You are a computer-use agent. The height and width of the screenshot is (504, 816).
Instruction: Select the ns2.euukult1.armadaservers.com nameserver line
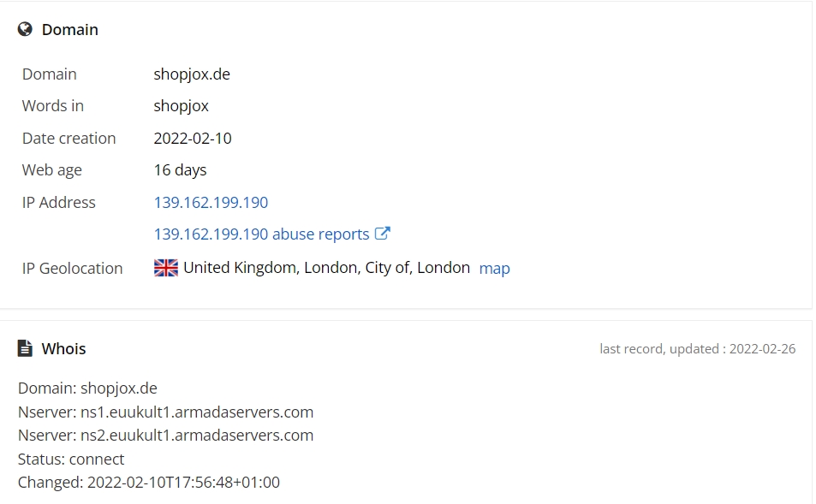tap(165, 435)
